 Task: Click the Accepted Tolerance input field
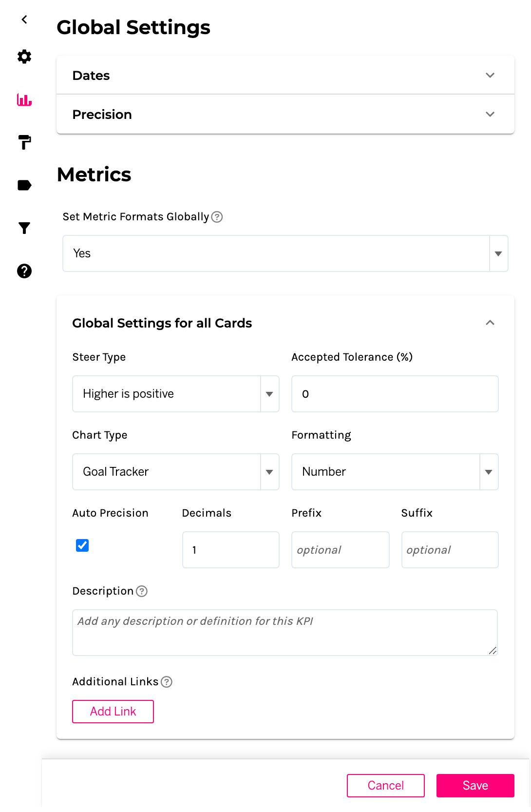coord(395,394)
